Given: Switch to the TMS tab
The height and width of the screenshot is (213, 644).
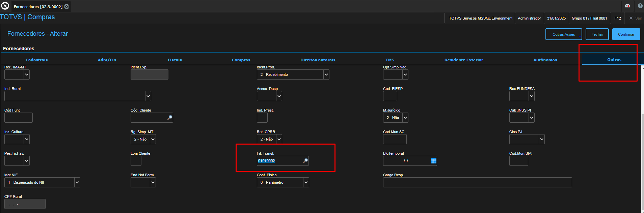Looking at the screenshot, I should click(x=390, y=60).
